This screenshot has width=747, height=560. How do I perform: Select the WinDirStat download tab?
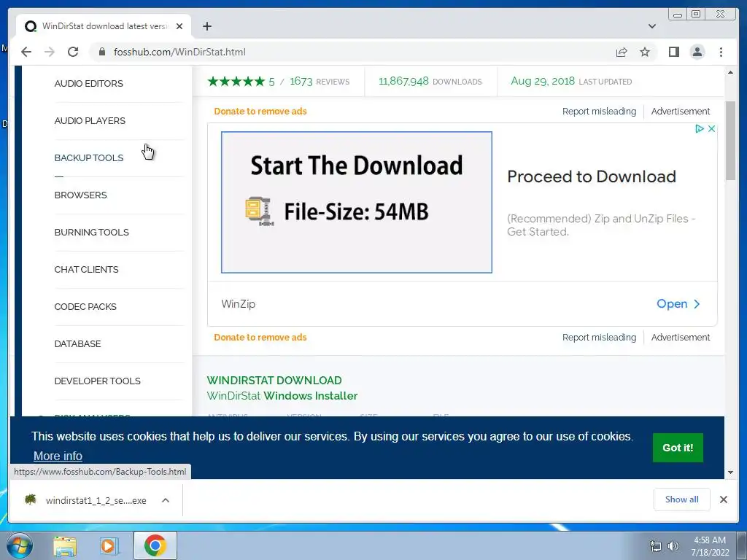click(104, 26)
